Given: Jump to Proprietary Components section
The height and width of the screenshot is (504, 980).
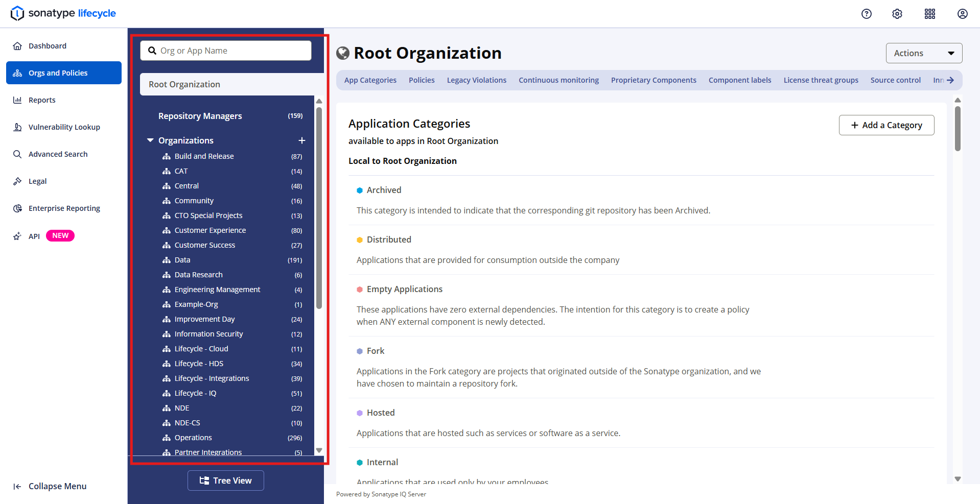Looking at the screenshot, I should click(654, 80).
